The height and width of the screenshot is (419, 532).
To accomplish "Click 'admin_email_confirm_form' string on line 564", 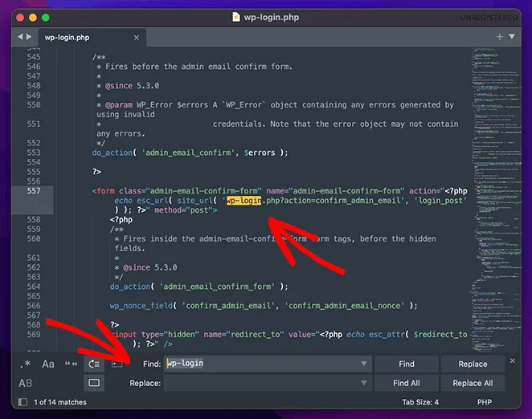I will tap(217, 287).
